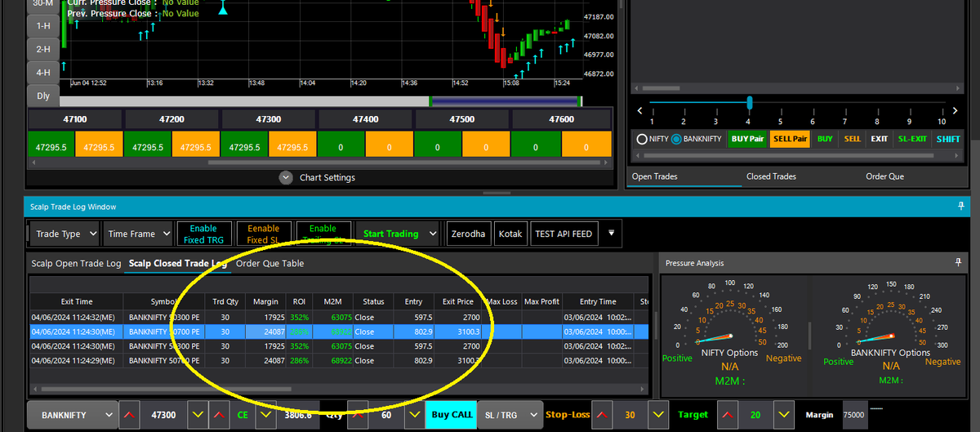Sort by the ROI column header
The width and height of the screenshot is (980, 432).
[300, 302]
